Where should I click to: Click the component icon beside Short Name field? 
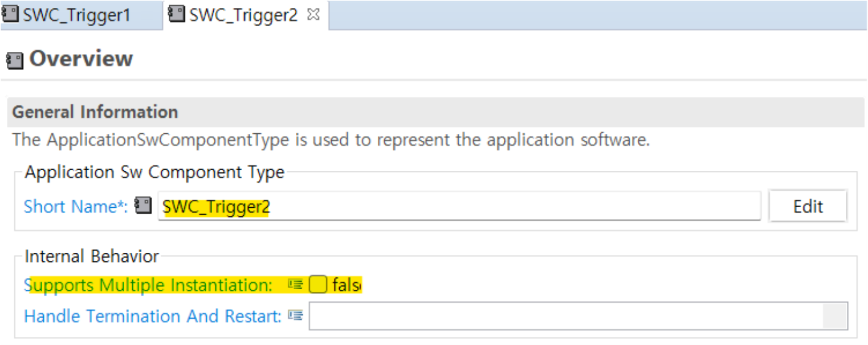(x=143, y=206)
